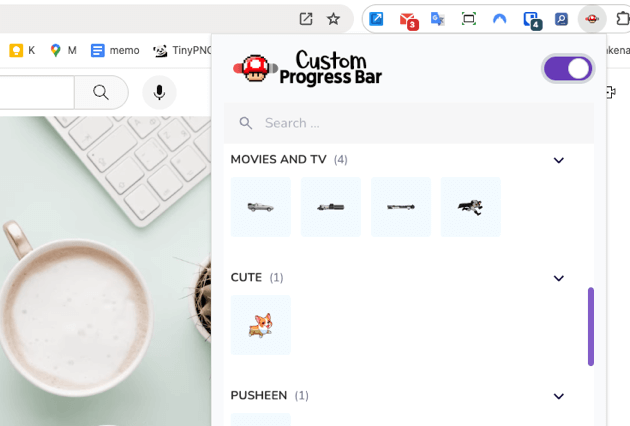Click the popup Search field

tap(409, 123)
